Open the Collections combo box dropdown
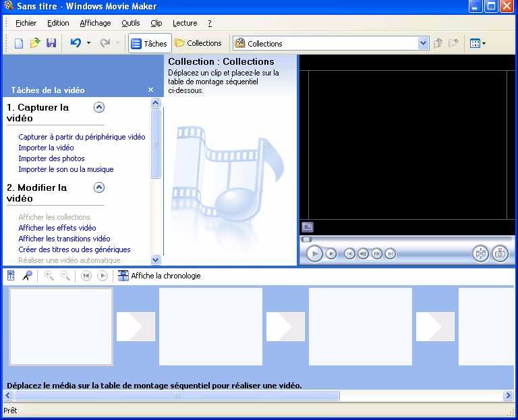This screenshot has height=420, width=518. (x=423, y=43)
